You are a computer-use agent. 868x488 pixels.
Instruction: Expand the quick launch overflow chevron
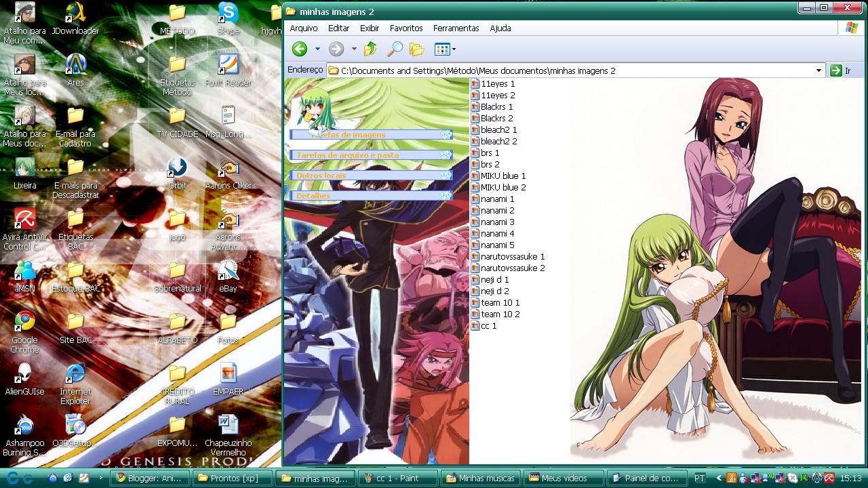coord(101,478)
